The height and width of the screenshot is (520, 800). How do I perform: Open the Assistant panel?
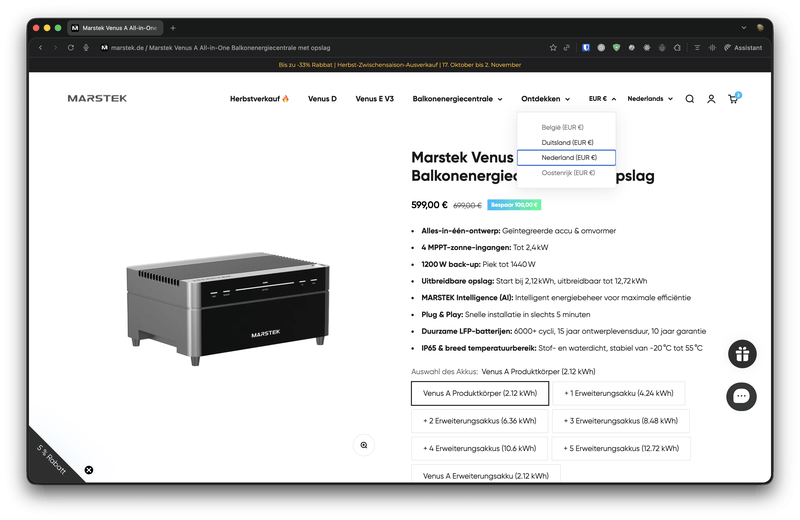click(x=743, y=47)
